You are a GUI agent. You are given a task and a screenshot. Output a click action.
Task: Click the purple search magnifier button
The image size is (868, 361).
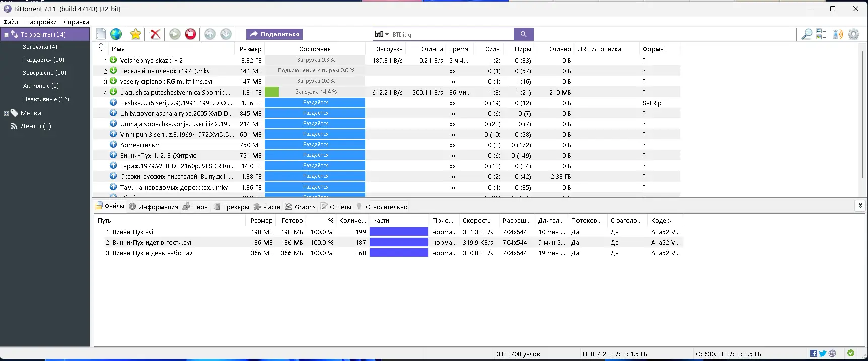pyautogui.click(x=523, y=34)
